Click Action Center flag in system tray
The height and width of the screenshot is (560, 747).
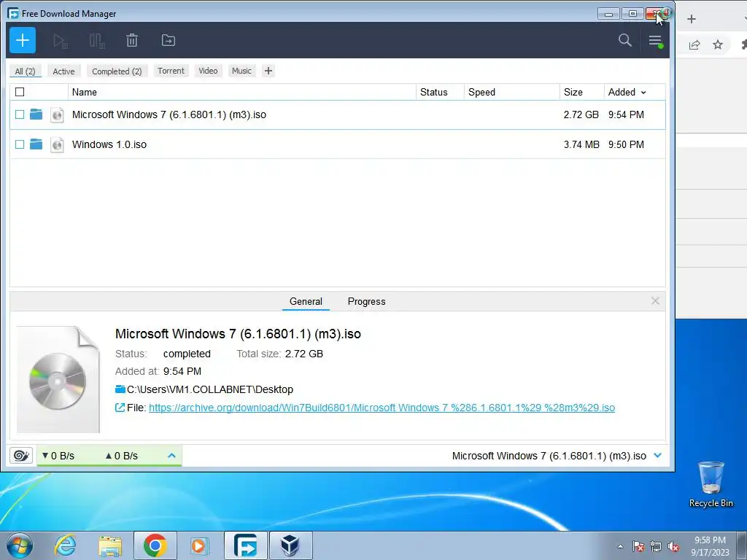[638, 546]
